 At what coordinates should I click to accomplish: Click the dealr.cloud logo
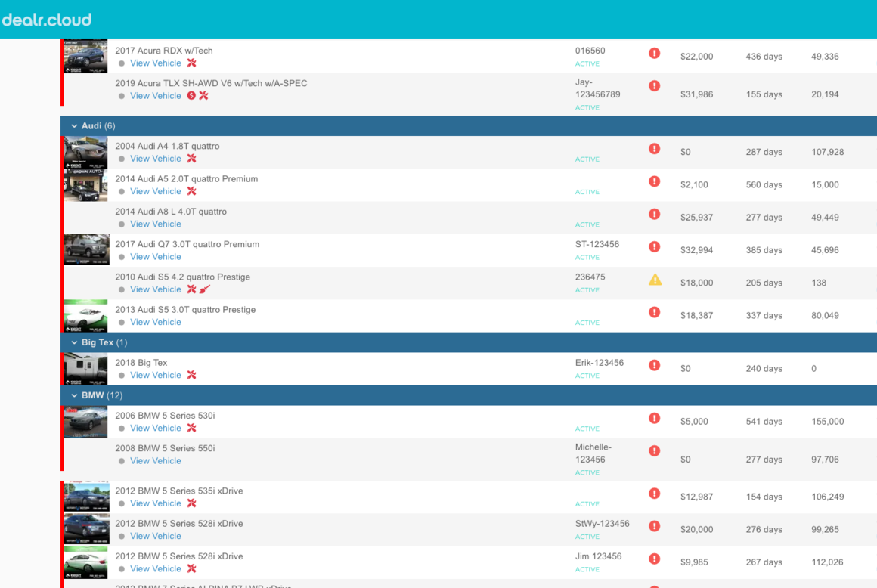click(x=47, y=20)
